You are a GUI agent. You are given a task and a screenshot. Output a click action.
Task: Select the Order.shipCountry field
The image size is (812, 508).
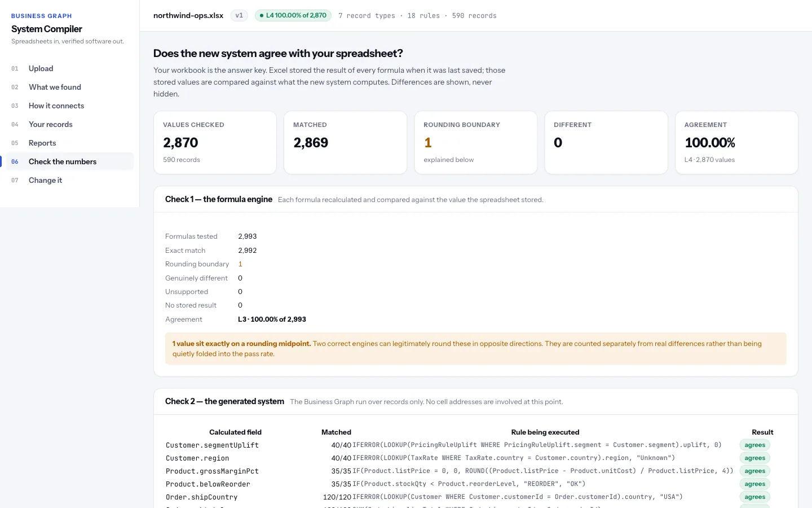(201, 497)
